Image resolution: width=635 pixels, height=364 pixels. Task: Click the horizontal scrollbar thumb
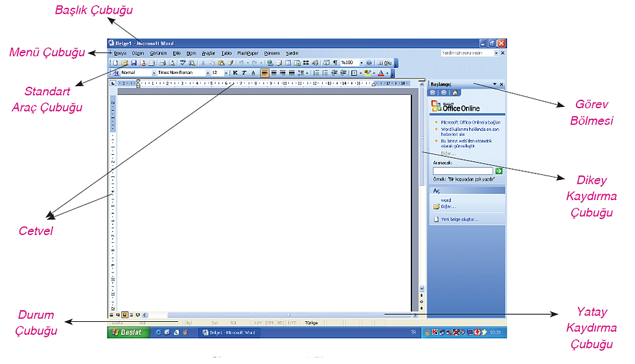289,315
